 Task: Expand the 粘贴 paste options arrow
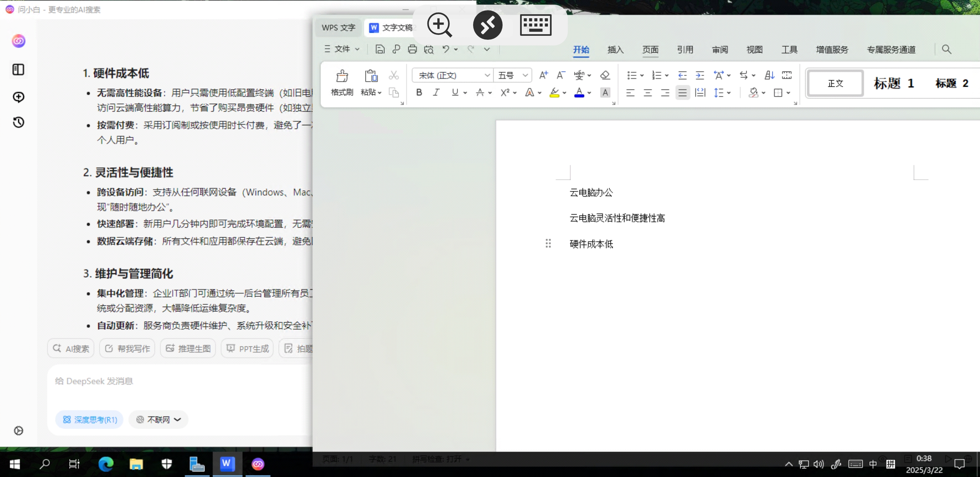[x=379, y=92]
